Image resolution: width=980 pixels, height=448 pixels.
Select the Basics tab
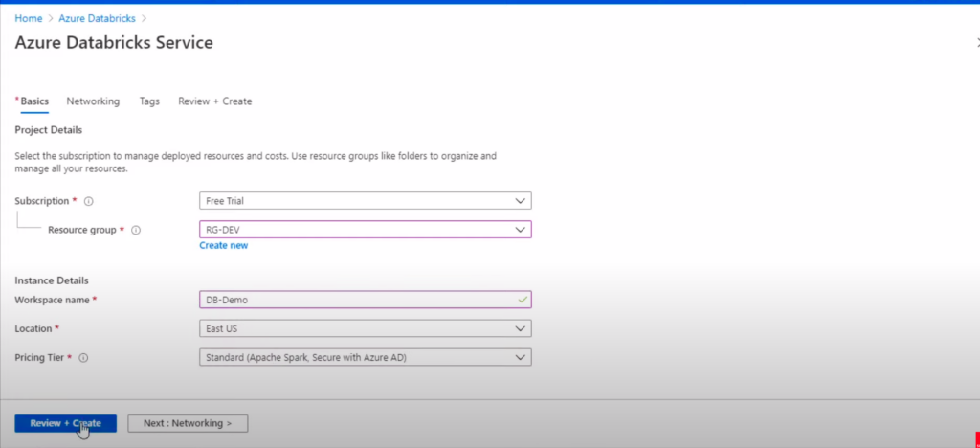(x=33, y=101)
